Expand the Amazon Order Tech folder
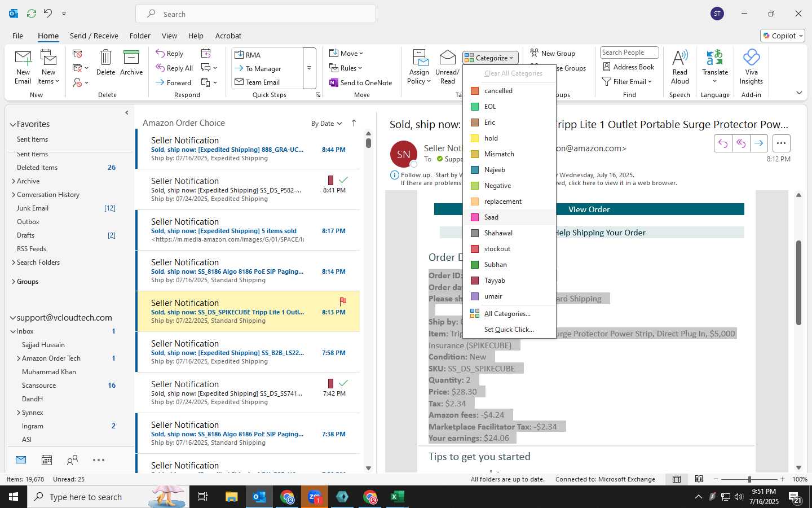 click(x=19, y=358)
